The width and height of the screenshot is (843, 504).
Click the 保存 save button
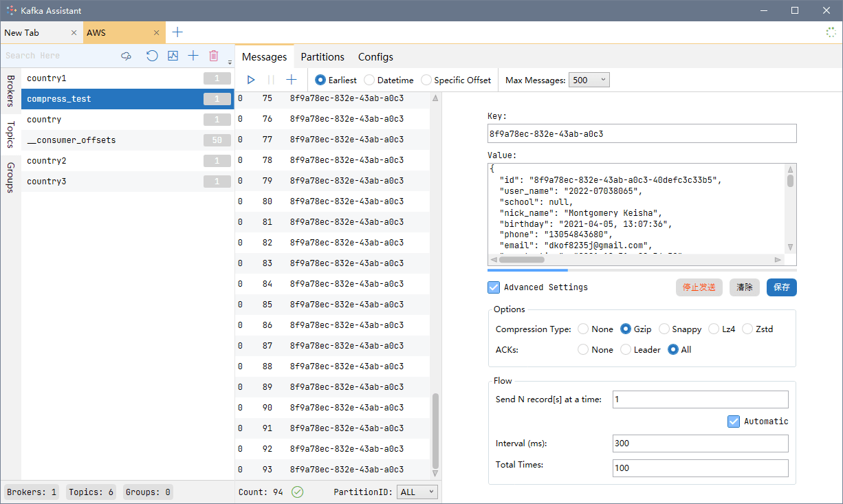781,287
